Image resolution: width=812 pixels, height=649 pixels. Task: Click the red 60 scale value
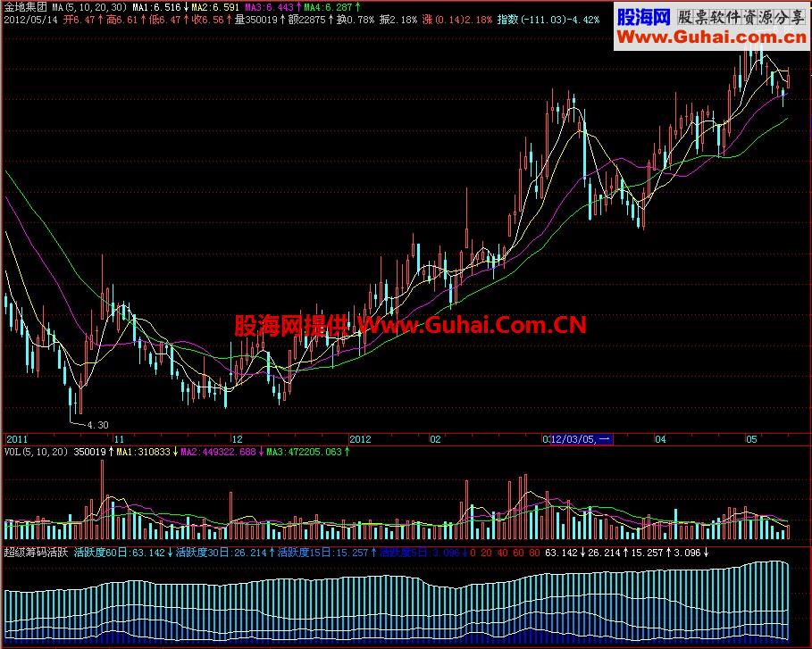click(x=518, y=553)
